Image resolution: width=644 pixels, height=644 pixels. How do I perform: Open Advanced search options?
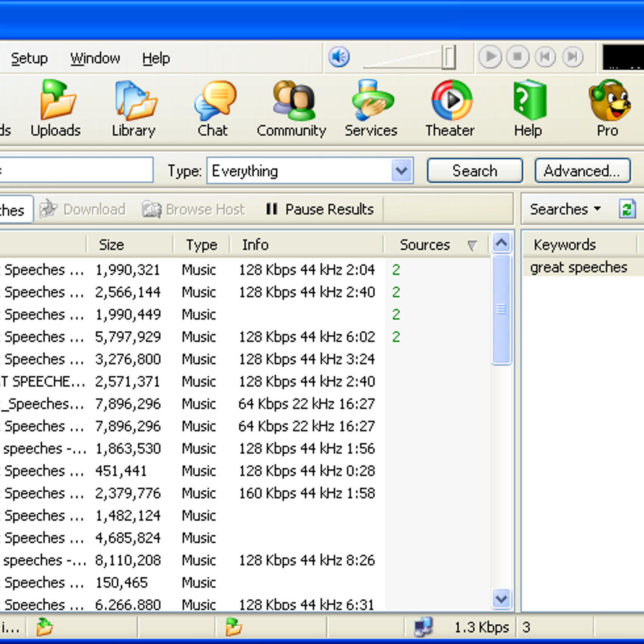click(x=582, y=171)
